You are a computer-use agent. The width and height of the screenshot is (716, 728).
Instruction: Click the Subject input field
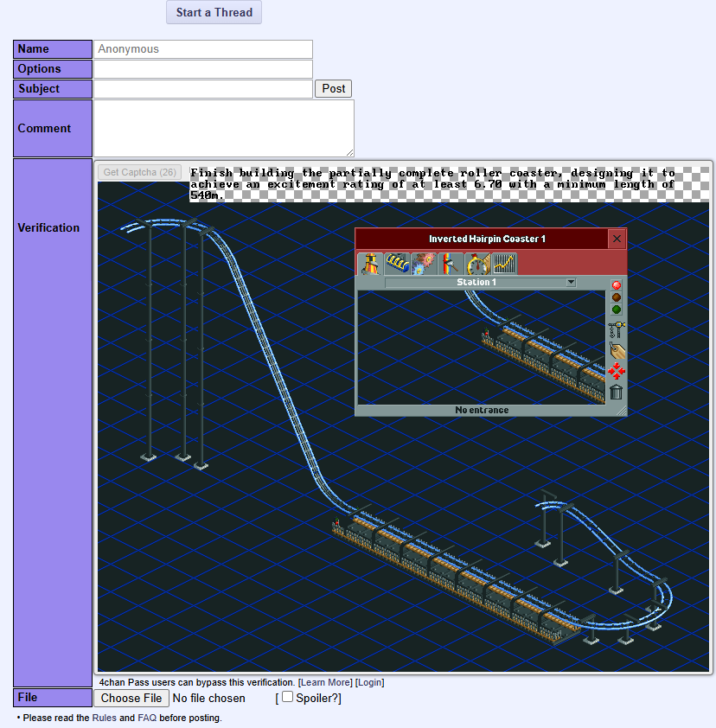pyautogui.click(x=203, y=89)
